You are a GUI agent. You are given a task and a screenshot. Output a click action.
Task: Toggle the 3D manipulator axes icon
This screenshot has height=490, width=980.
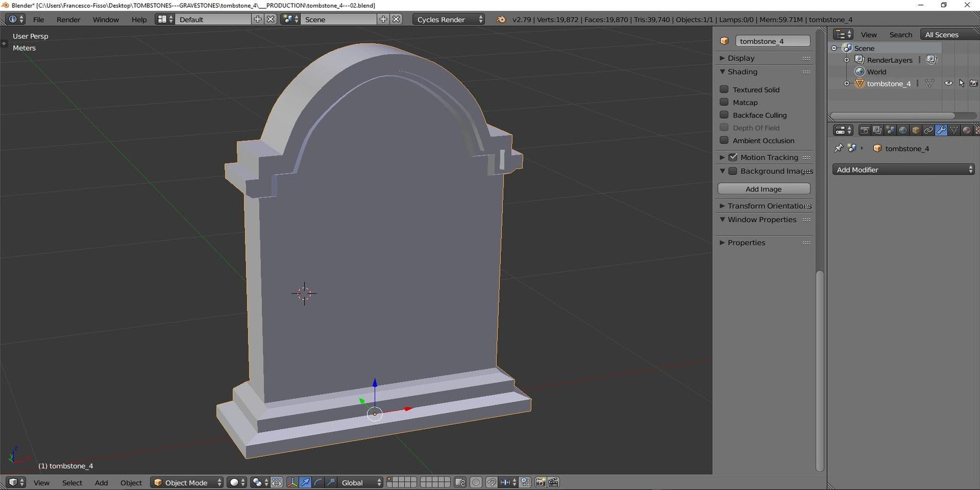pyautogui.click(x=292, y=482)
